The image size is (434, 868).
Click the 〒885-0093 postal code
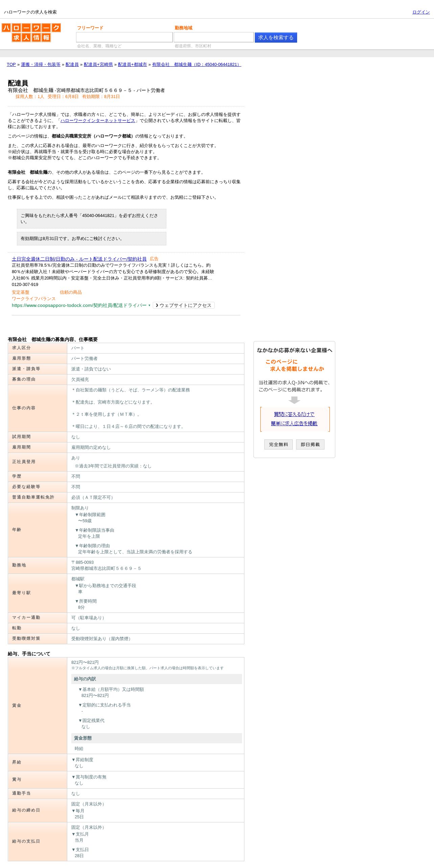tap(82, 562)
